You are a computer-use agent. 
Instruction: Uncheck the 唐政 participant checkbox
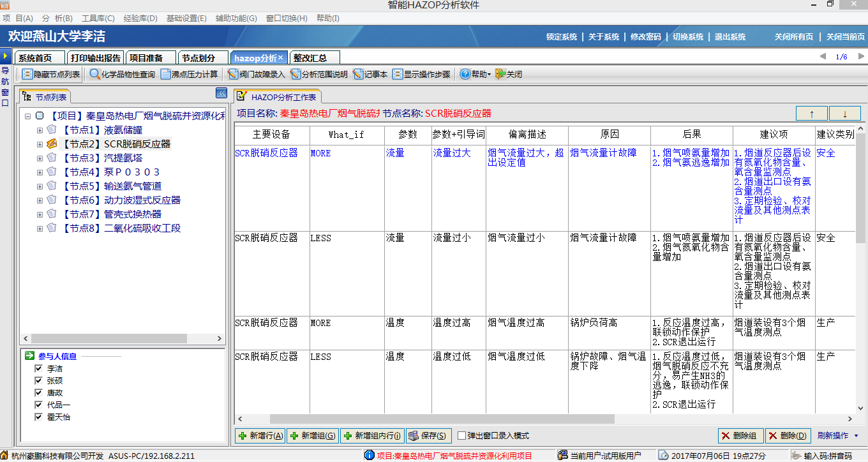click(x=38, y=393)
